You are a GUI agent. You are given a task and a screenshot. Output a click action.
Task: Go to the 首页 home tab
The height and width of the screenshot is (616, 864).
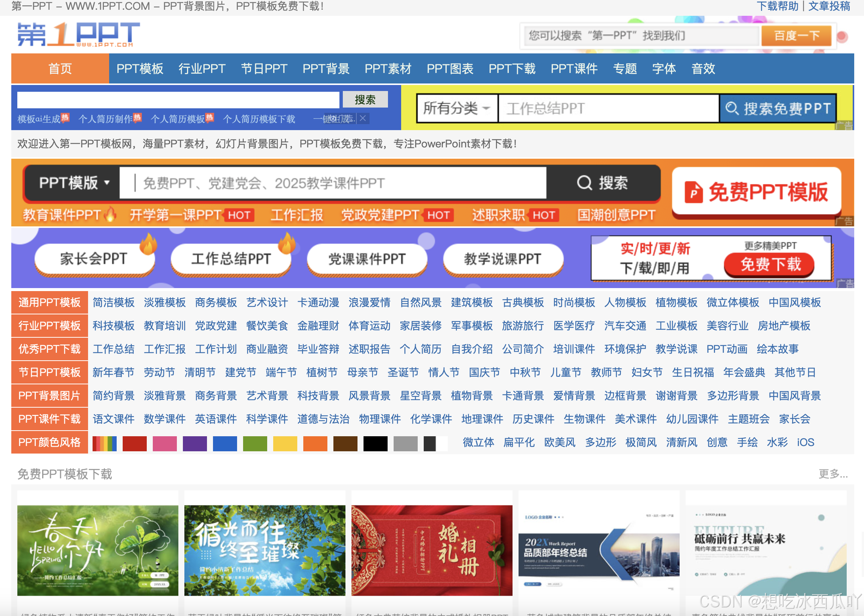(60, 69)
